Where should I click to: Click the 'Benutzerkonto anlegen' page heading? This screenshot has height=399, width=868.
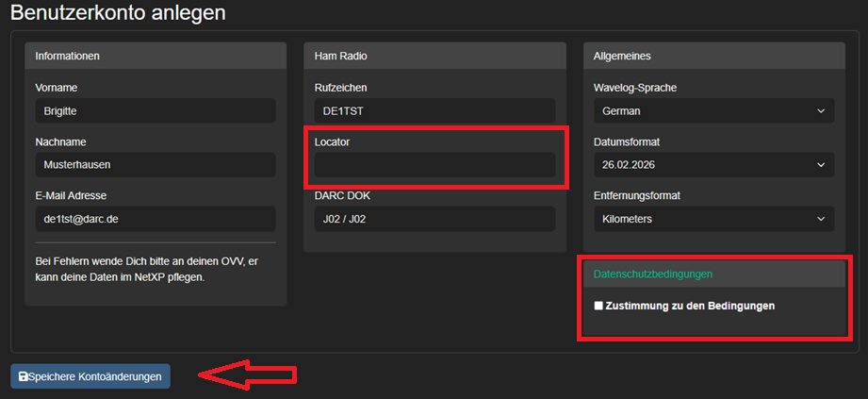pyautogui.click(x=118, y=13)
